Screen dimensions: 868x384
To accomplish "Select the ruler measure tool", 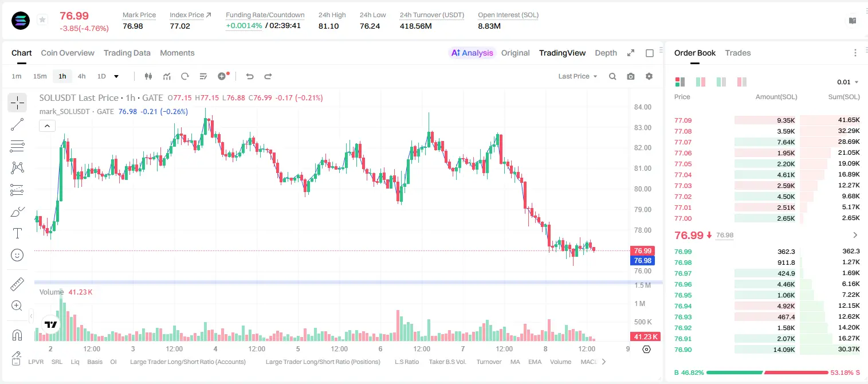I will point(17,284).
